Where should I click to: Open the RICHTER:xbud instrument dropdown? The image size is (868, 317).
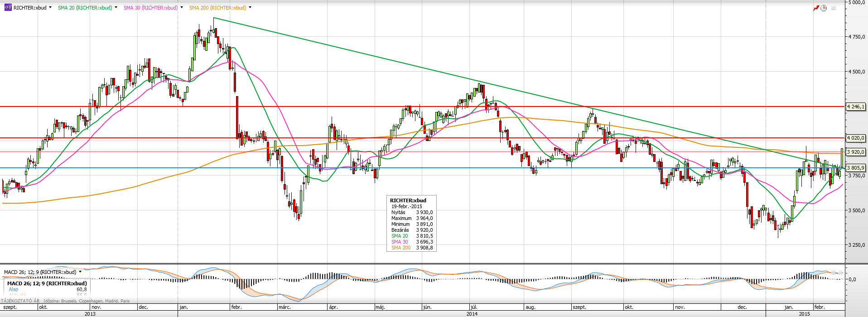click(x=50, y=8)
